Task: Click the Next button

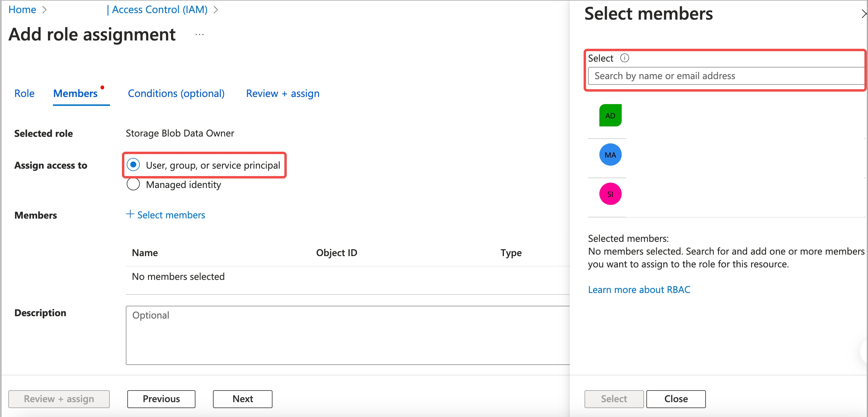Action: point(242,399)
